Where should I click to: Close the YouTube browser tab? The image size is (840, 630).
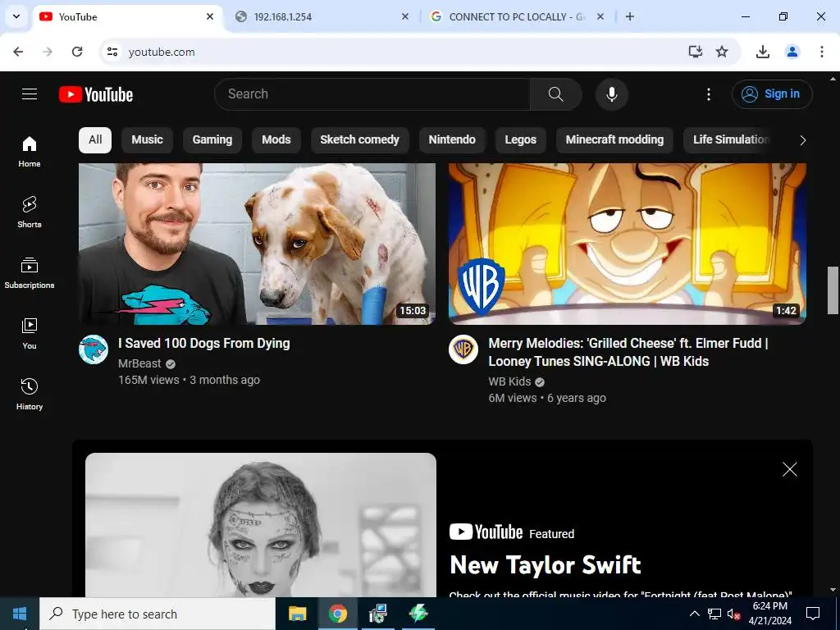point(210,16)
